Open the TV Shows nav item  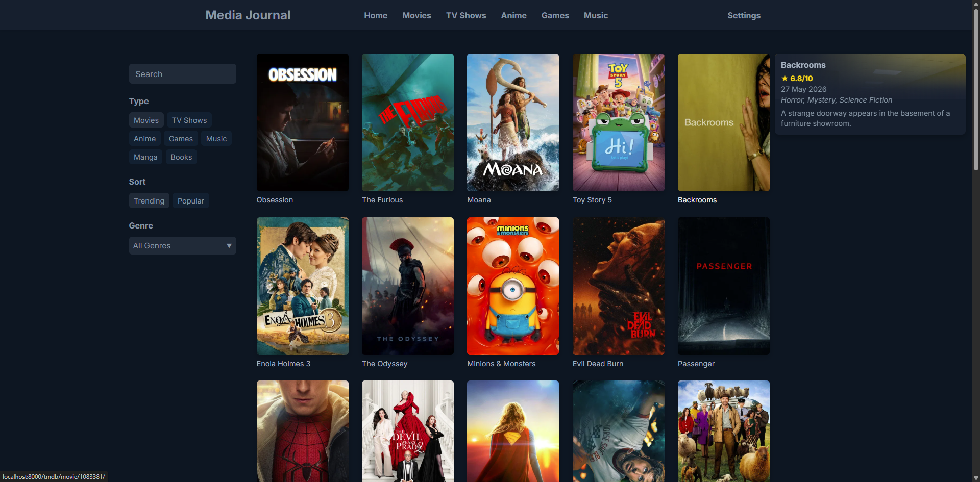[x=466, y=16]
